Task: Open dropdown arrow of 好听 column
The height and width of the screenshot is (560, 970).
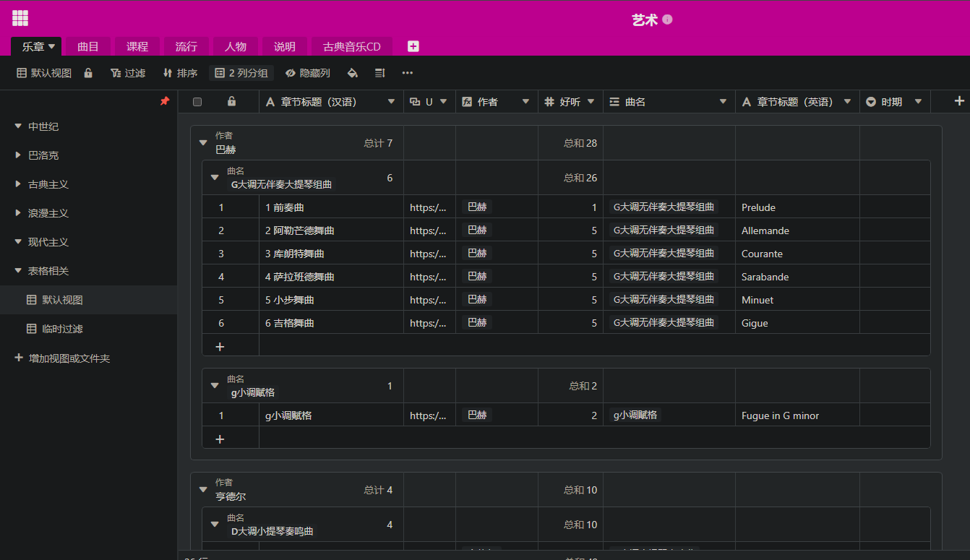Action: coord(591,102)
